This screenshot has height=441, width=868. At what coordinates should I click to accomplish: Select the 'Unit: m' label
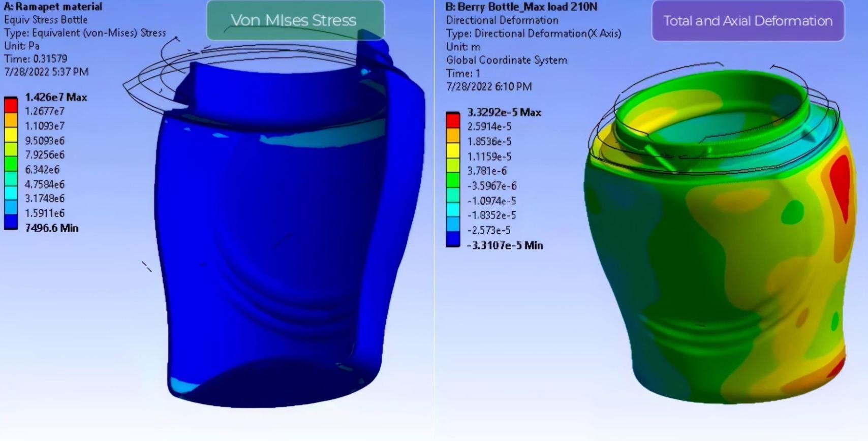pos(463,47)
